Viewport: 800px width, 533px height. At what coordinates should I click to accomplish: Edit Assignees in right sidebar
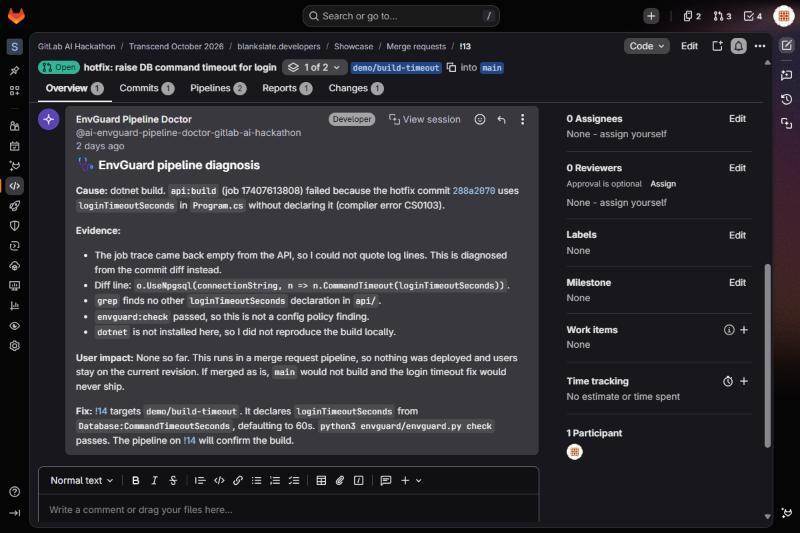(737, 119)
